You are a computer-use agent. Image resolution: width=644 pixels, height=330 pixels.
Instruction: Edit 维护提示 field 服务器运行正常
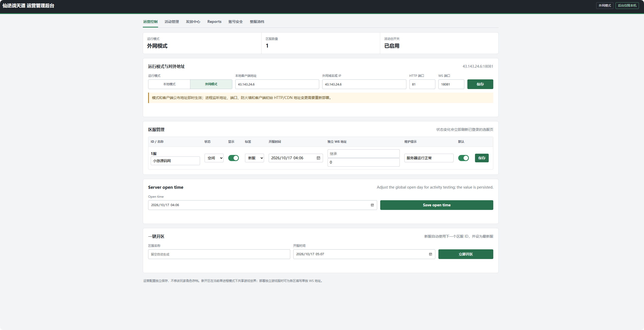[x=429, y=158]
